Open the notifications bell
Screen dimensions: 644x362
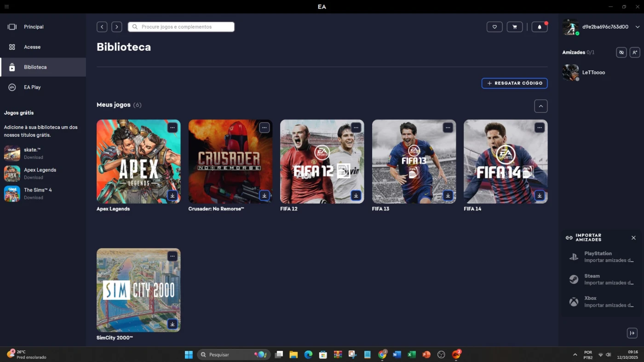[540, 27]
